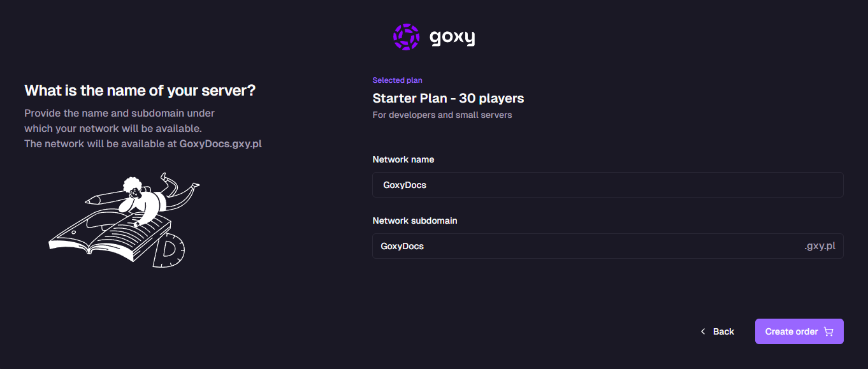Click the Selected plan label

pyautogui.click(x=397, y=80)
